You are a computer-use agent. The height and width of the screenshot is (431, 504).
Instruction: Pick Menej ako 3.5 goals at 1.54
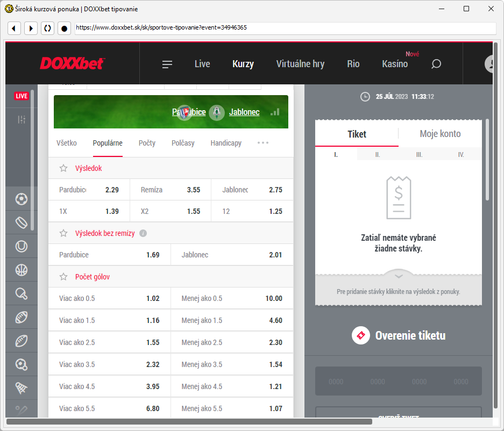[x=232, y=364]
